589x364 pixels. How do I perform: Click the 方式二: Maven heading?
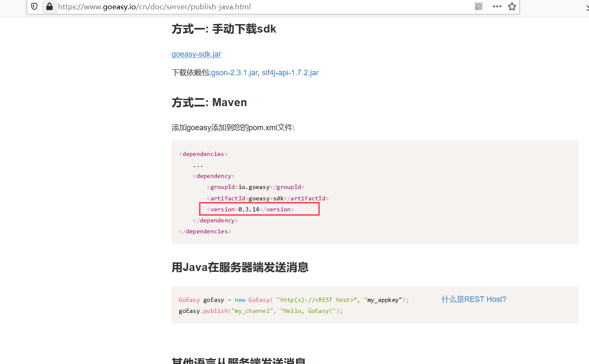coord(209,102)
